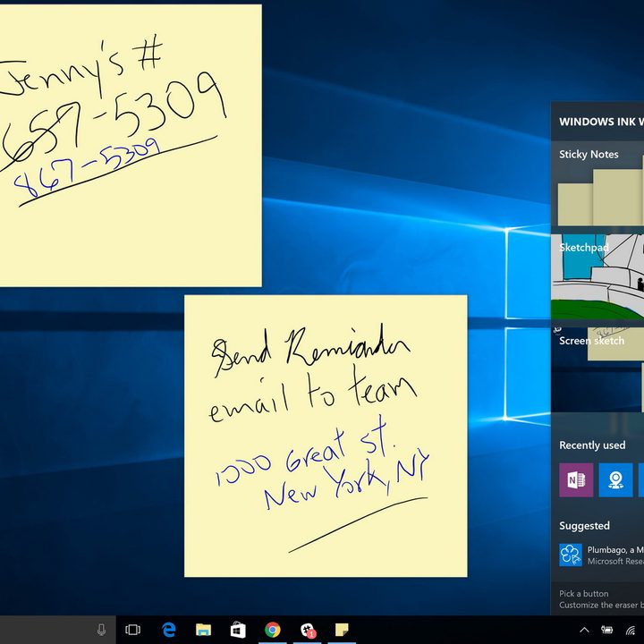Switch to Google Chrome in the taskbar
The height and width of the screenshot is (644, 644).
(272, 630)
